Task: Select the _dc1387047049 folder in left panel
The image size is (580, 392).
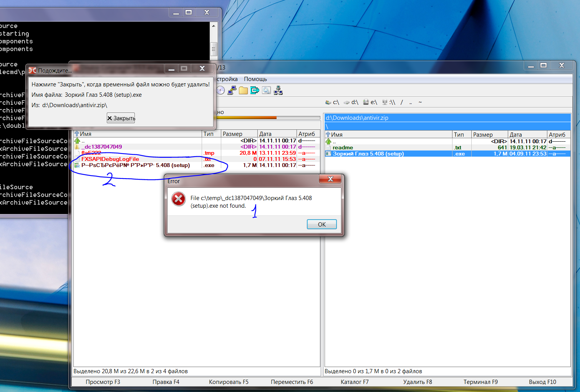Action: (x=101, y=147)
